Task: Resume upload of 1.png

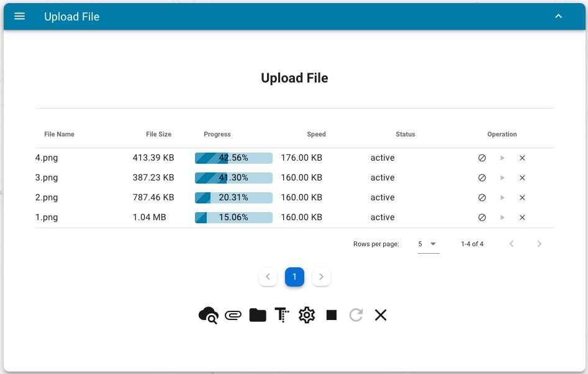Action: [x=502, y=217]
